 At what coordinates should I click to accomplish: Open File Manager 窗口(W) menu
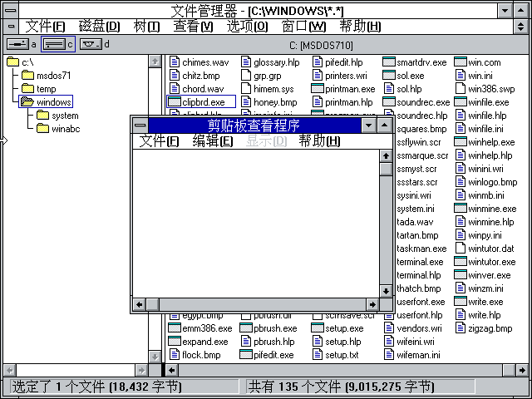pyautogui.click(x=303, y=27)
